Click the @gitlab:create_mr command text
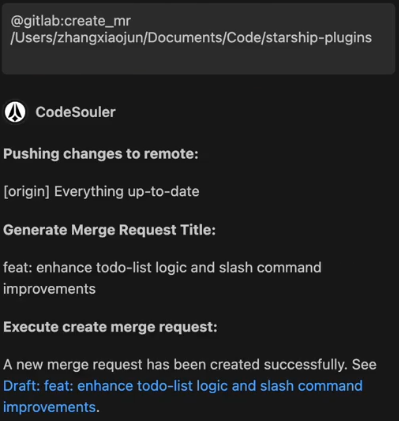 pyautogui.click(x=71, y=21)
